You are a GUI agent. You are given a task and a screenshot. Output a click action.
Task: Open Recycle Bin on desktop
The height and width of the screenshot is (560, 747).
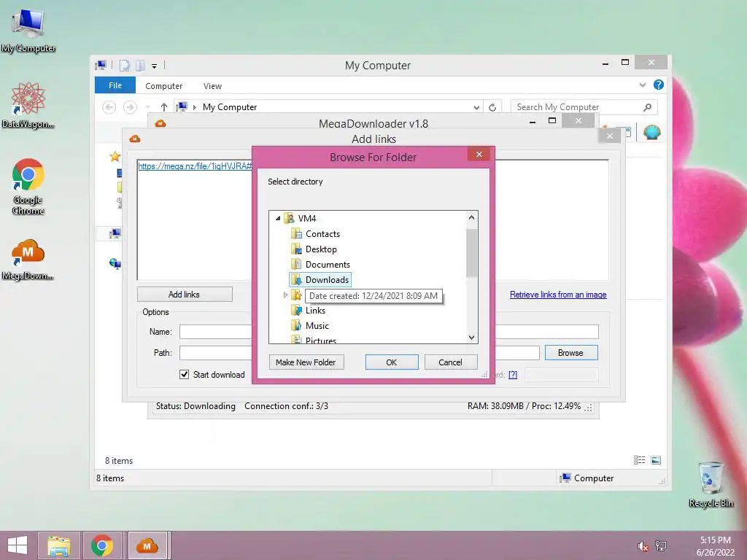coord(711,484)
